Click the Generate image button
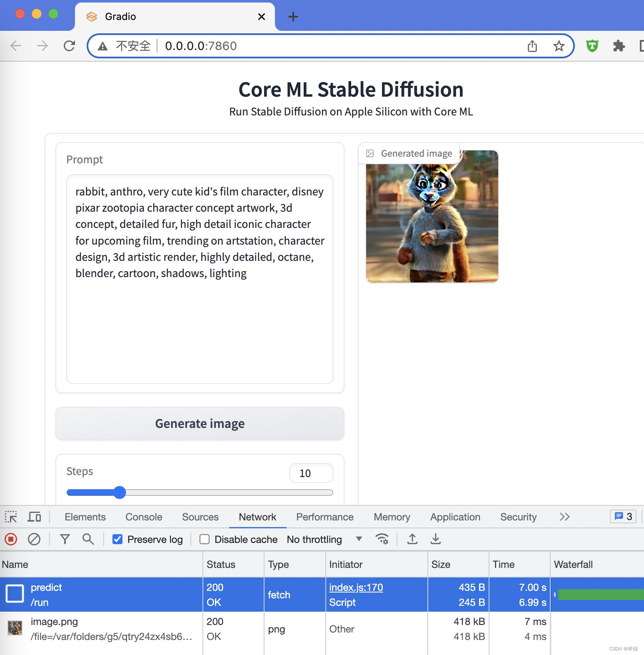 tap(200, 423)
